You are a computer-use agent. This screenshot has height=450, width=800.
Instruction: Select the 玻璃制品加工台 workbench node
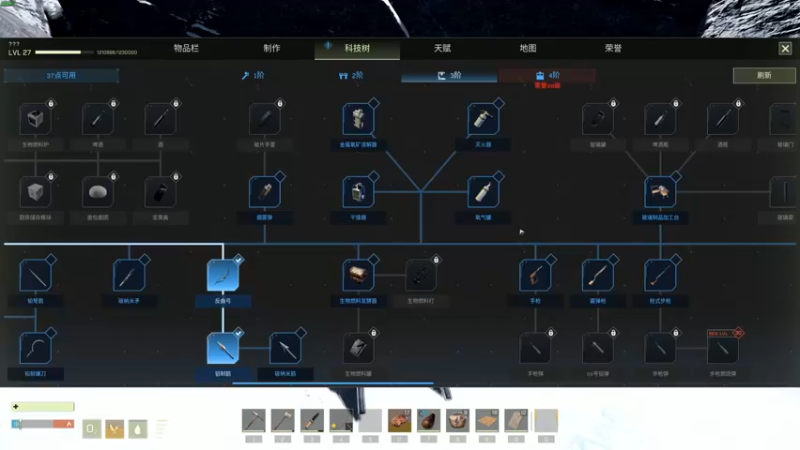660,192
